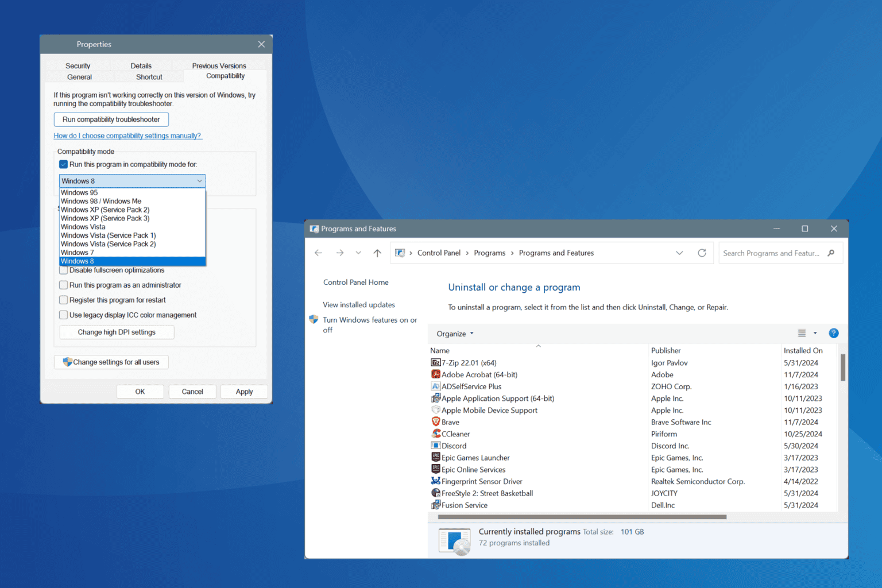This screenshot has width=882, height=588.
Task: Go forward in Programs and Features
Action: 340,253
